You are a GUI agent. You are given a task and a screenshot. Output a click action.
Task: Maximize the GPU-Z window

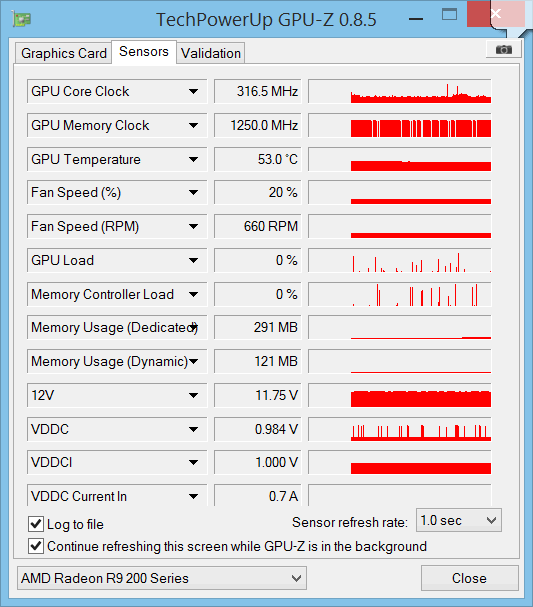point(449,15)
